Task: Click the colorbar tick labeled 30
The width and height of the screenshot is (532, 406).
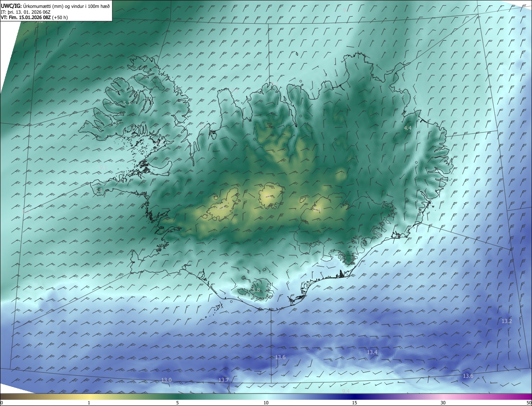Action: coord(443,403)
